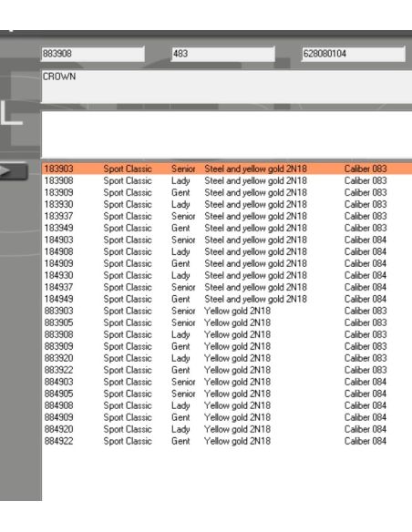
Task: Select row 883920 Lady Caliber 083
Action: tap(227, 358)
